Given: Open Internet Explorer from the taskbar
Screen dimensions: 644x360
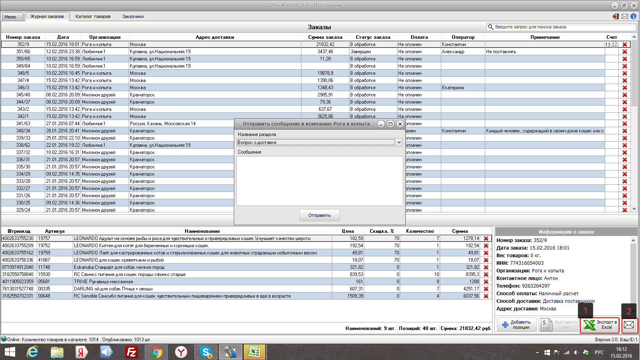Looking at the screenshot, I should (32, 352).
